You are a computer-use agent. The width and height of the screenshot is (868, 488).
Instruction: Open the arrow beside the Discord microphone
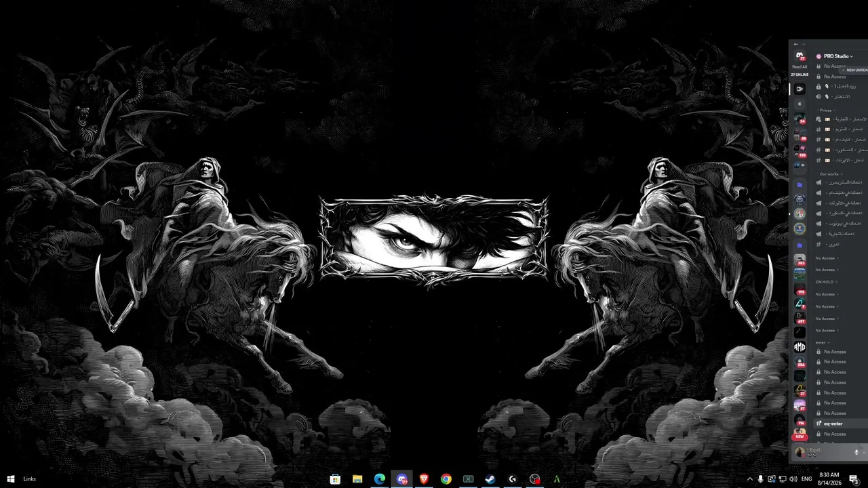863,452
